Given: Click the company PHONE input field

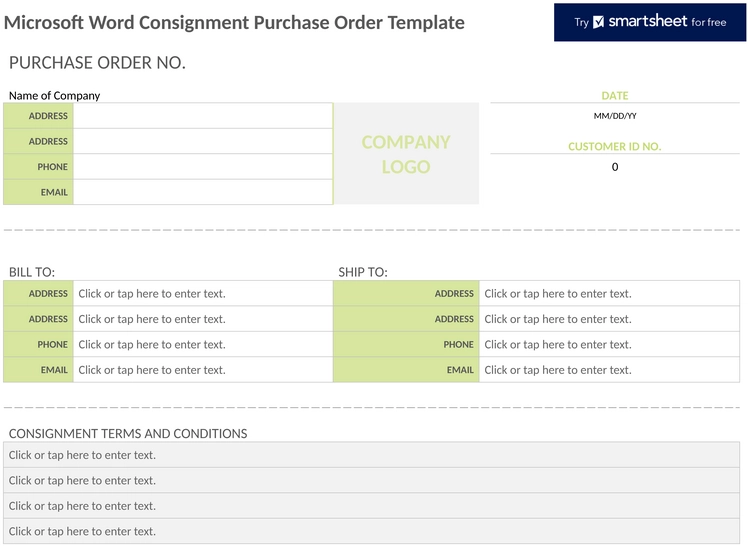Looking at the screenshot, I should click(203, 167).
